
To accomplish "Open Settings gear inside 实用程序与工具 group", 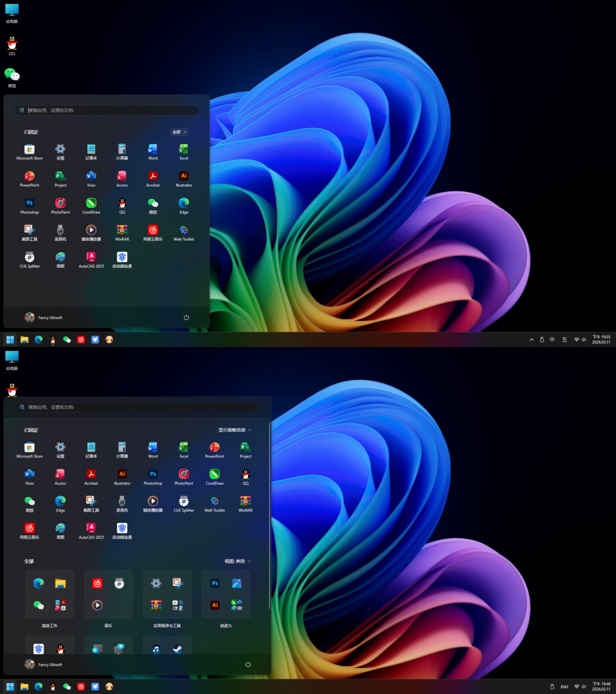I will pos(156,583).
